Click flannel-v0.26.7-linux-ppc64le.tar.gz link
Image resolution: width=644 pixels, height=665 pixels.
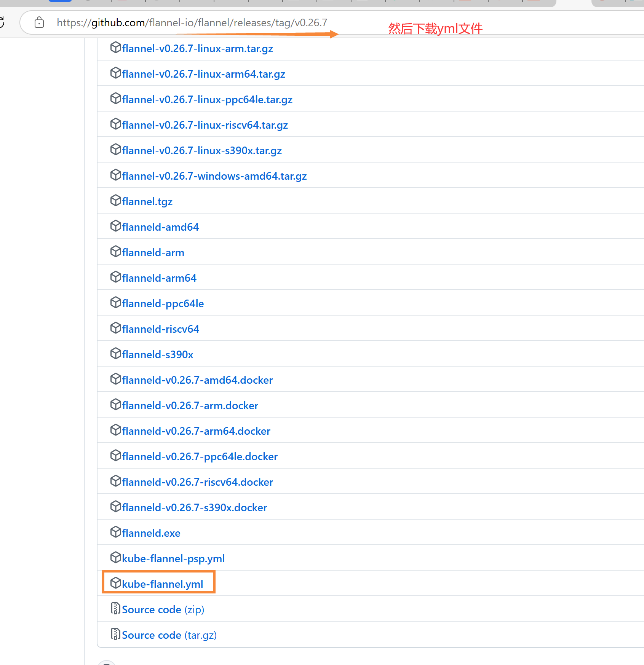tap(207, 100)
